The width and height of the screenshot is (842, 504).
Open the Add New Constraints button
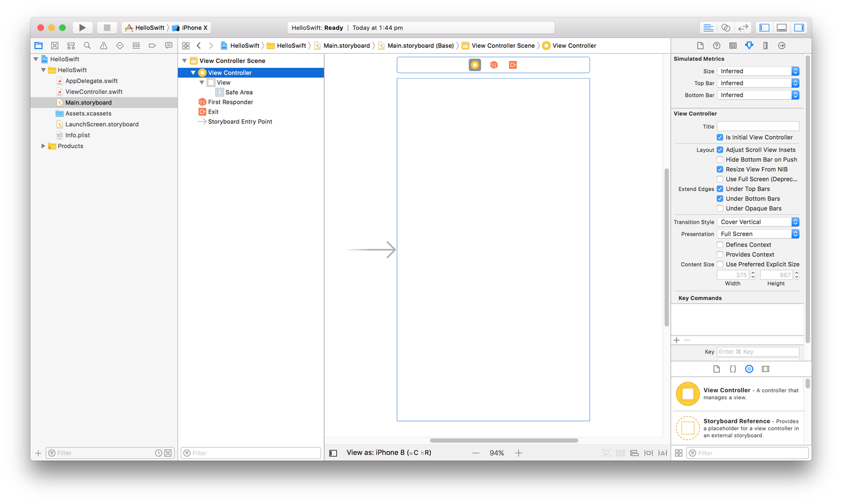[648, 453]
